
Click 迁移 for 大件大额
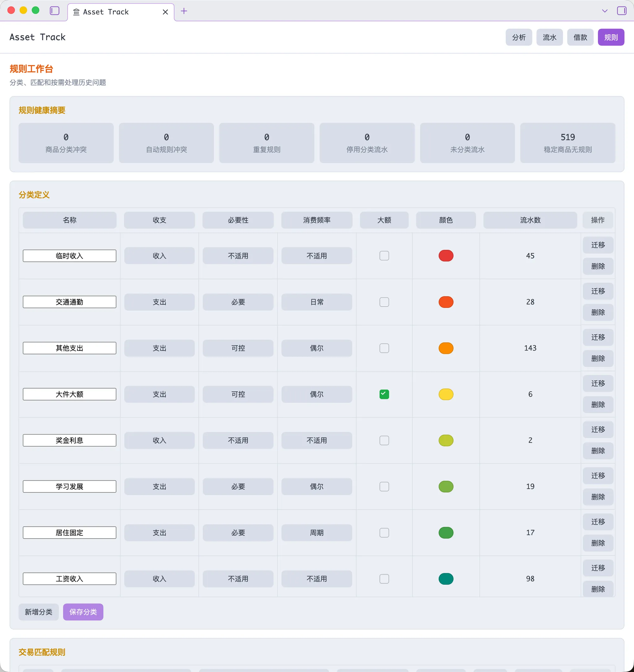tap(598, 383)
